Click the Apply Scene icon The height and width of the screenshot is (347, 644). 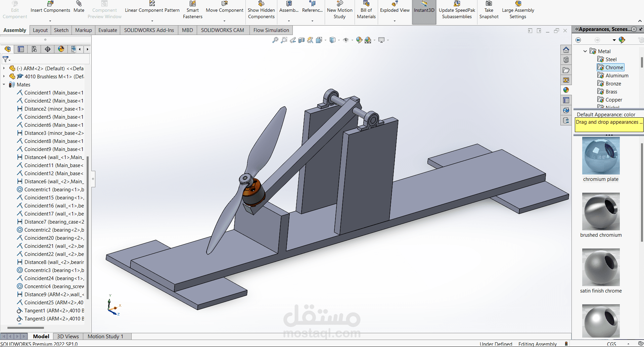[368, 40]
